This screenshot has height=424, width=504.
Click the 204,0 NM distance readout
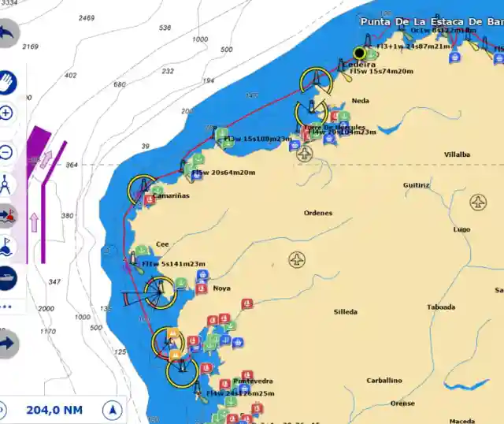click(x=54, y=410)
